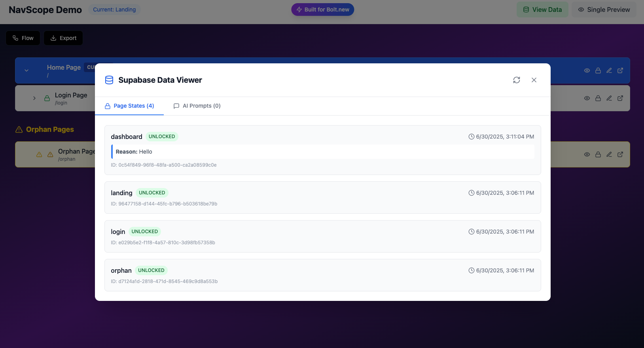
Task: Click the orphan ID d7124a1d text
Action: click(x=164, y=281)
